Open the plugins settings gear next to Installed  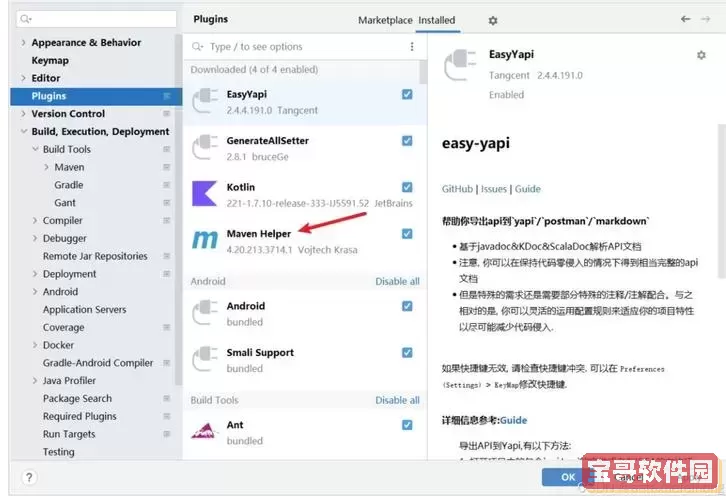[x=493, y=20]
